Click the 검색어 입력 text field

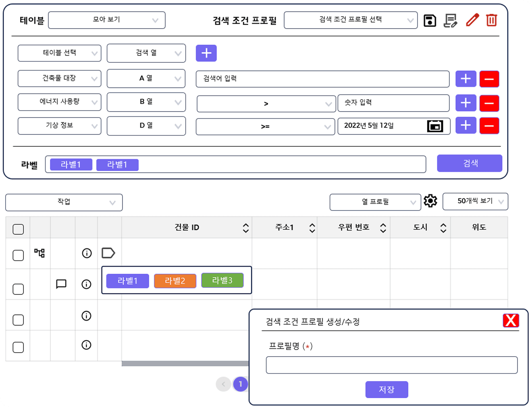pyautogui.click(x=323, y=79)
